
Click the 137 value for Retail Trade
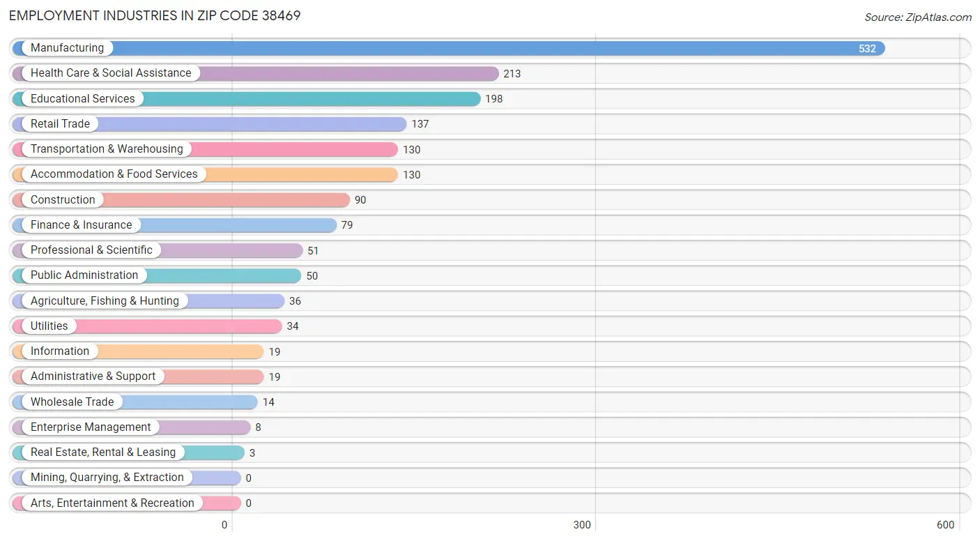pyautogui.click(x=420, y=124)
